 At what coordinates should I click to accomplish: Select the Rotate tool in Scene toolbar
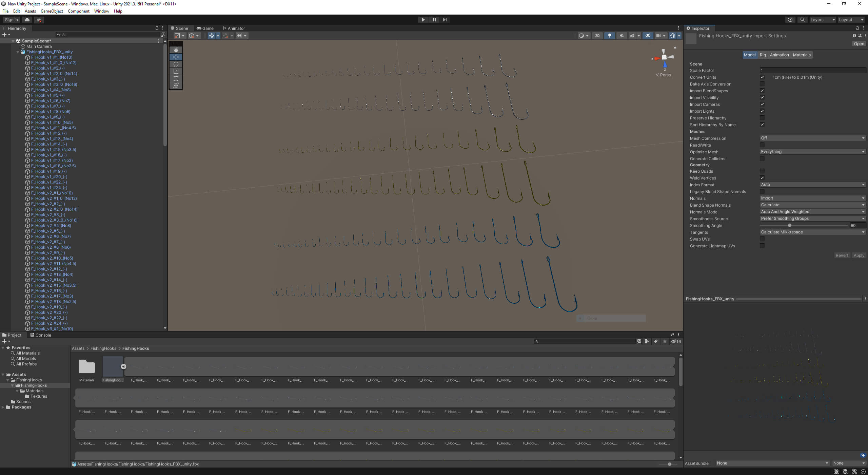pyautogui.click(x=176, y=64)
